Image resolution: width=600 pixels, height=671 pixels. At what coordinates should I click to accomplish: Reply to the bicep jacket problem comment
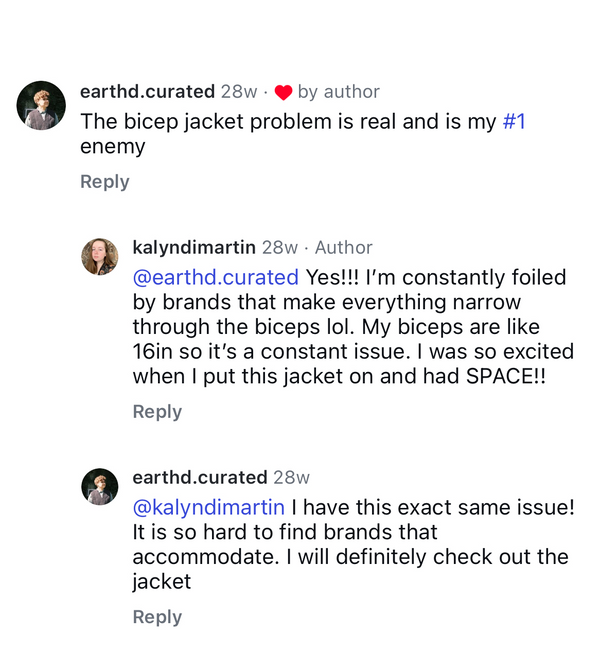pyautogui.click(x=105, y=181)
